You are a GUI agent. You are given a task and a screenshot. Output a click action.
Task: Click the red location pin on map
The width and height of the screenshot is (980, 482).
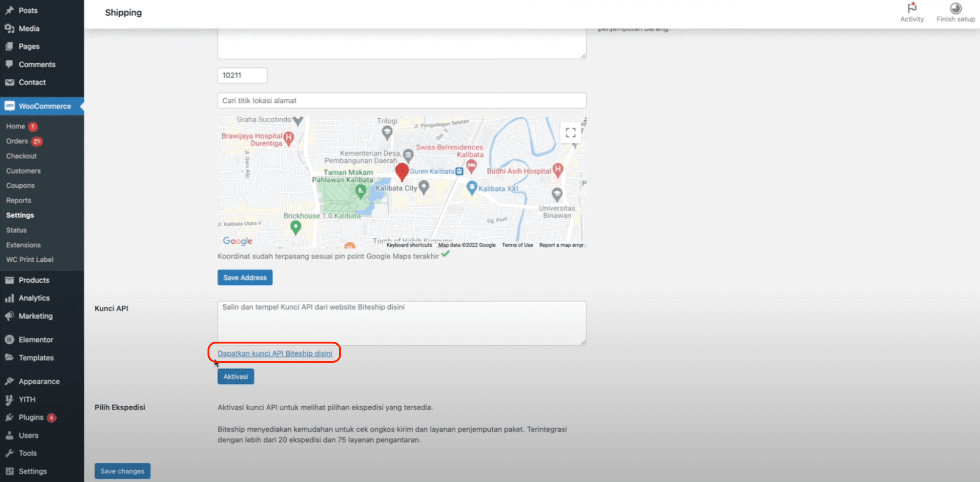tap(402, 172)
